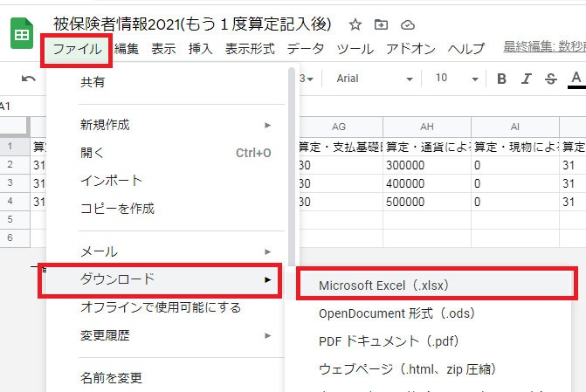Choose オフラインで使用可能にする
Screen dimensions: 586x392
164,307
